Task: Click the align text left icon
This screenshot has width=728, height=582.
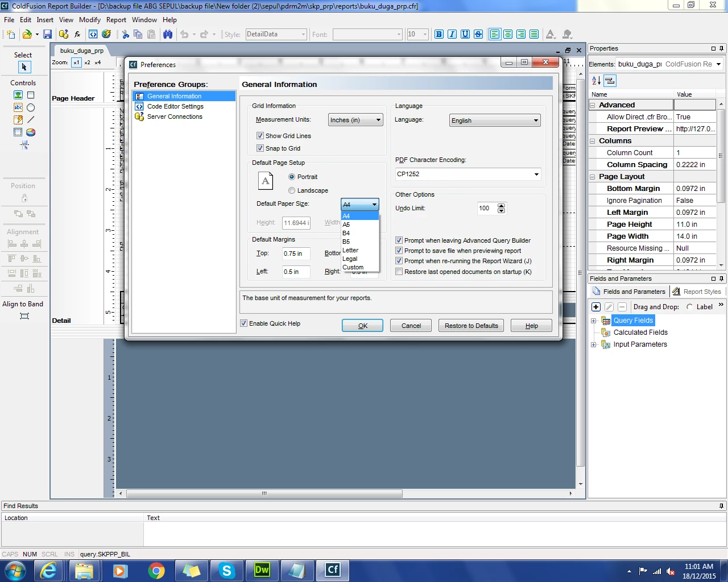Action: coord(495,34)
